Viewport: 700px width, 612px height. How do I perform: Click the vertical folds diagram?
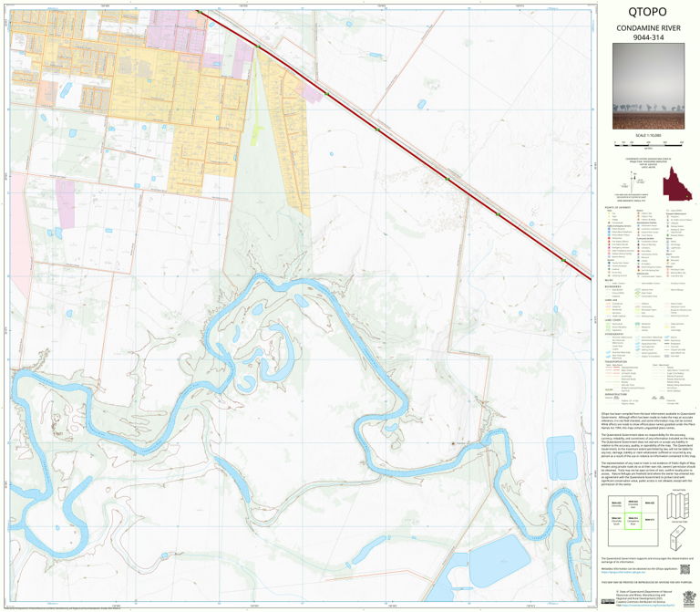tap(678, 504)
